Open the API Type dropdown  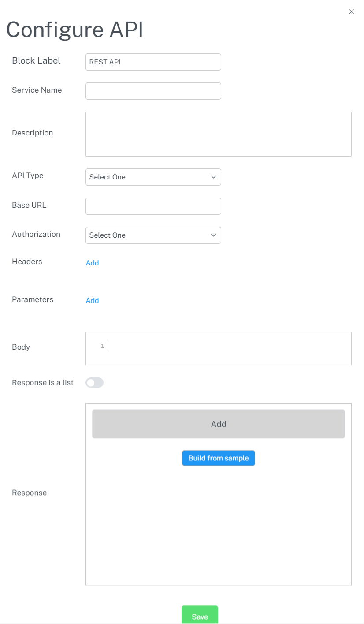tap(153, 177)
